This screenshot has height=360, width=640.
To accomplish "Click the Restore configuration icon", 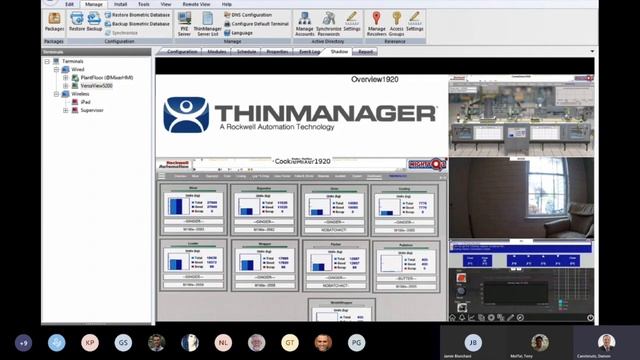I will tap(76, 22).
